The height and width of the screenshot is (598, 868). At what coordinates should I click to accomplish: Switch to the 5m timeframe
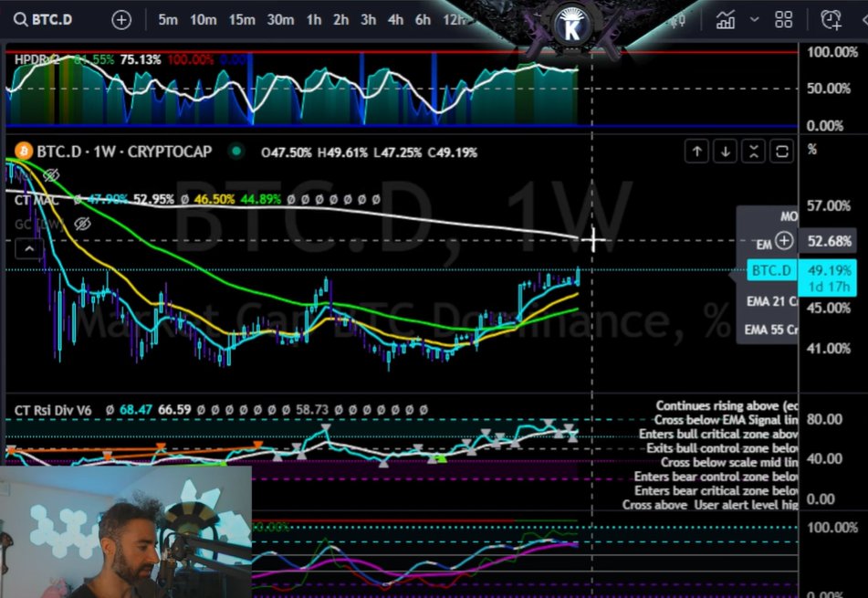[x=168, y=20]
